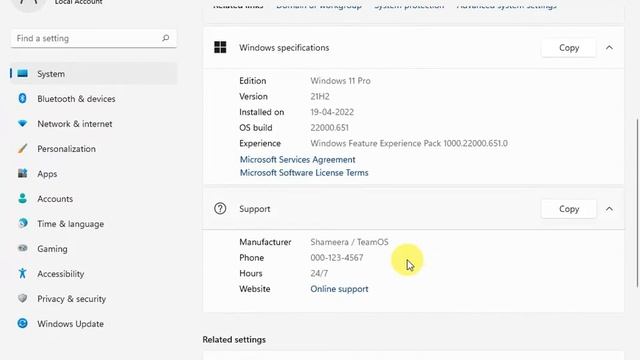This screenshot has width=640, height=360.
Task: Click the 'Related settings' heading
Action: coord(234,340)
